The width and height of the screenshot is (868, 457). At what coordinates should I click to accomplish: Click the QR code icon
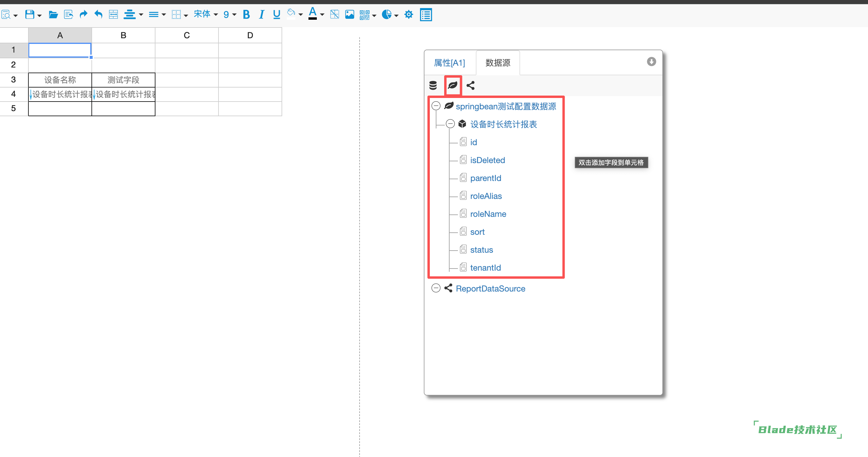[x=365, y=15]
